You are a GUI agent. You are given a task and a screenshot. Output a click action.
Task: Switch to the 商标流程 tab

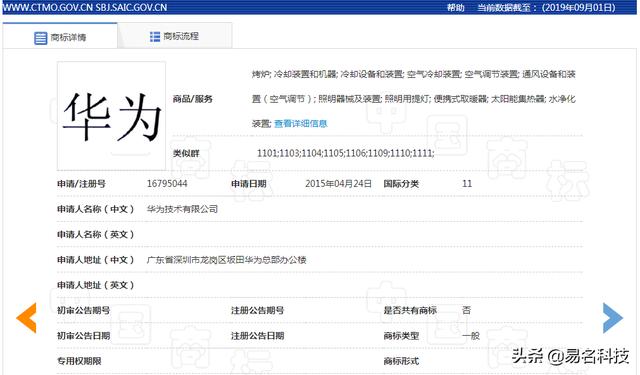tap(175, 36)
